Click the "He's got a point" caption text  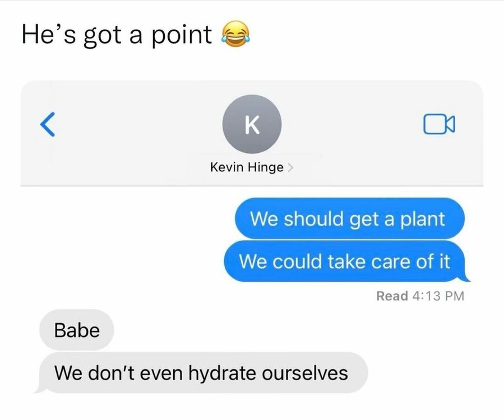pyautogui.click(x=117, y=35)
